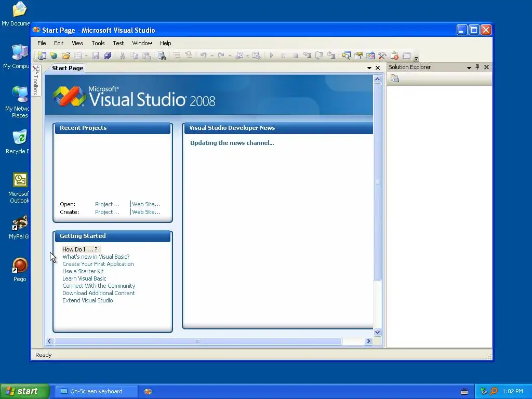Open Solution Explorer window position dropdown
The image size is (532, 399).
(x=469, y=68)
